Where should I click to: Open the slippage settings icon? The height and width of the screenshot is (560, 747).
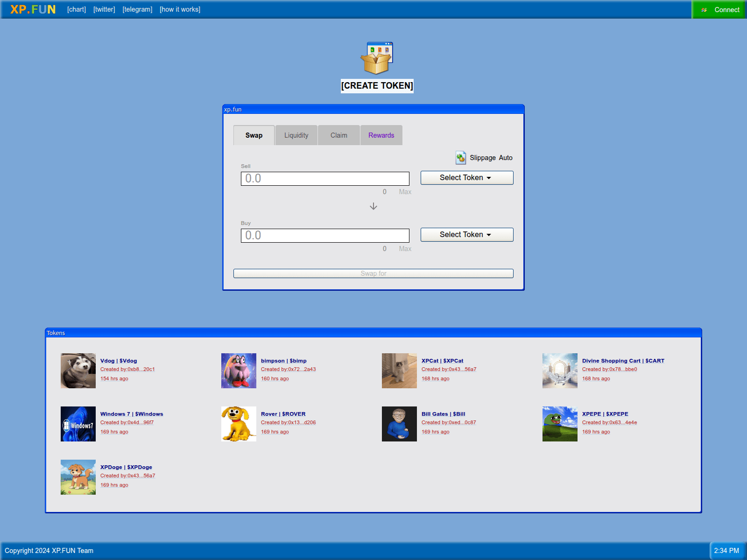461,158
